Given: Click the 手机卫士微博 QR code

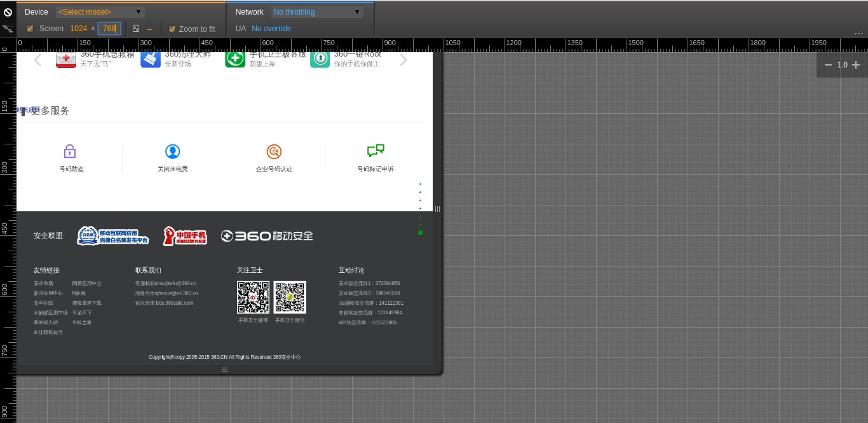Looking at the screenshot, I should click(x=253, y=297).
